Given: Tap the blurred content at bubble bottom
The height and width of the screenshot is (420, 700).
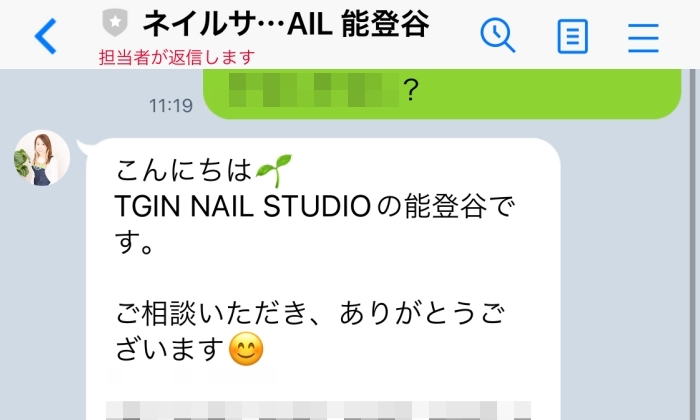Looking at the screenshot, I should click(318, 410).
